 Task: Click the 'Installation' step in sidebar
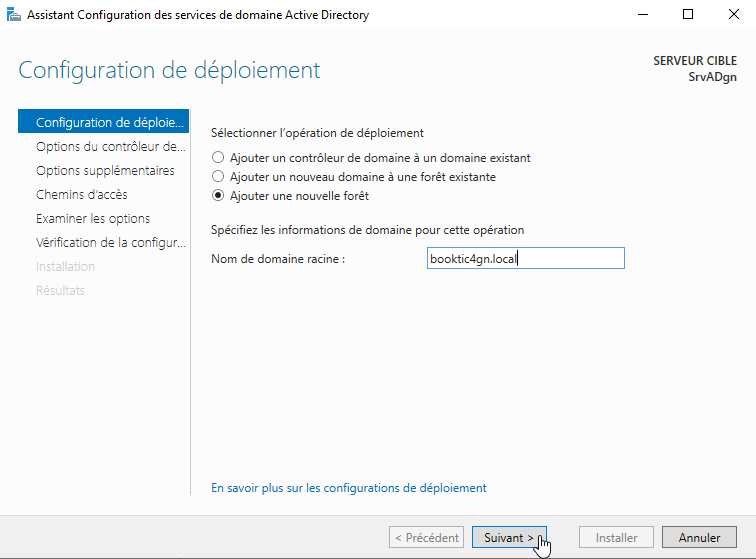click(x=65, y=267)
